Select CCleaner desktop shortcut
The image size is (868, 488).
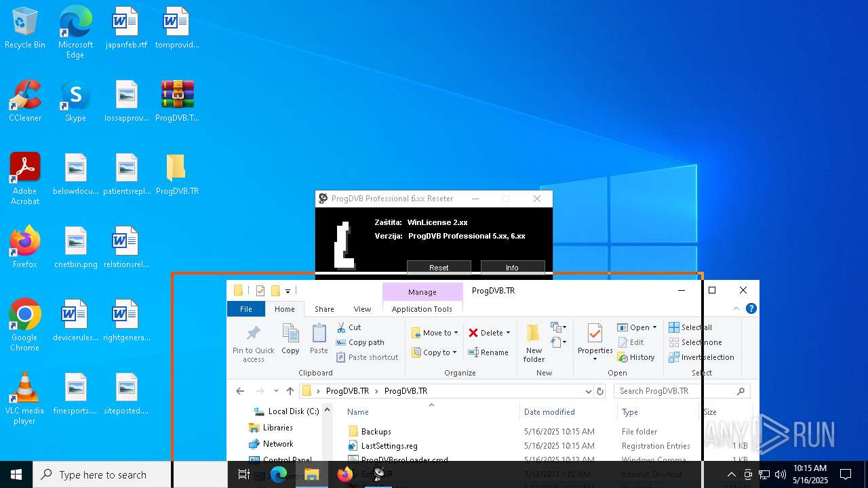(x=25, y=102)
